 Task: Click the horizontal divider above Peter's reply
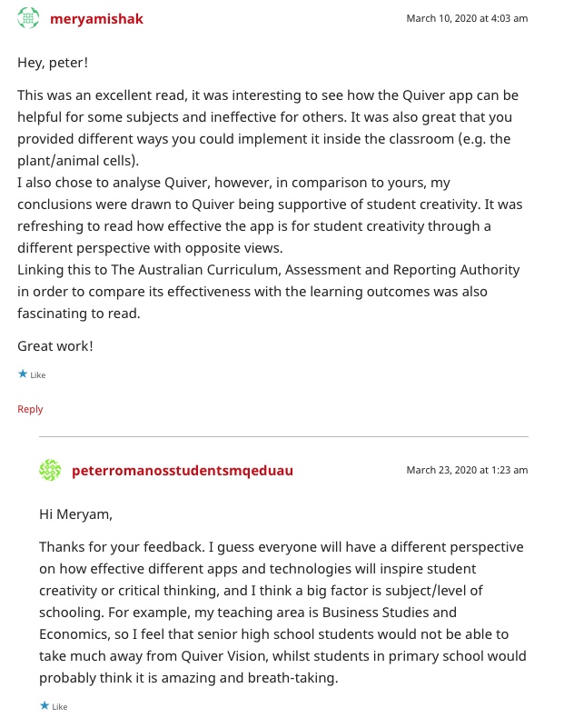point(283,437)
